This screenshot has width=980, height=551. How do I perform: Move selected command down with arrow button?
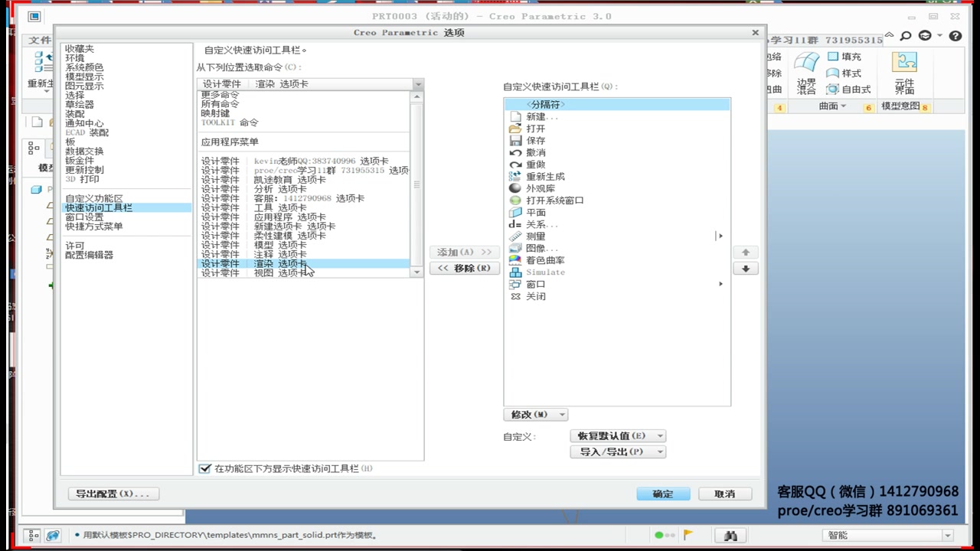coord(746,269)
